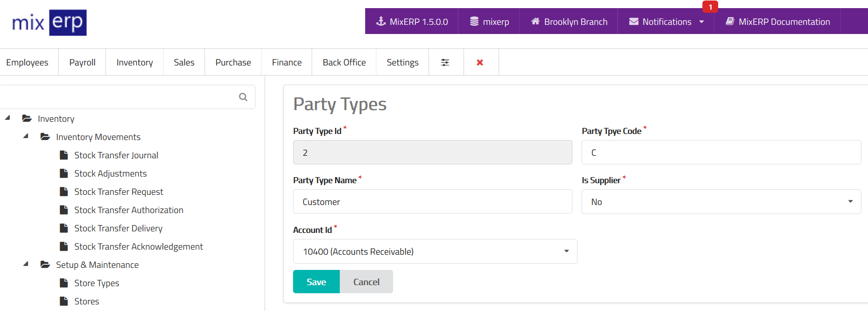Open Stock Transfer Journal in the tree
Viewport: 868px width, 311px height.
coord(116,155)
